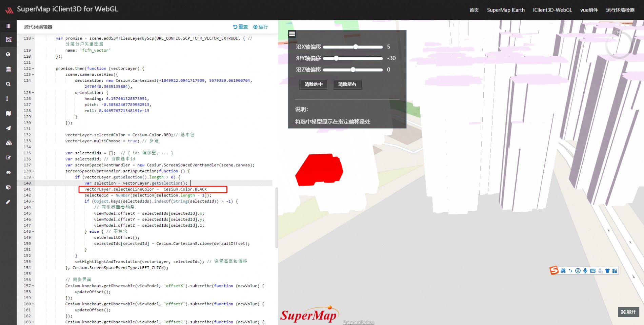Collapse the offset panel via hamburger icon
The image size is (644, 325).
[292, 34]
